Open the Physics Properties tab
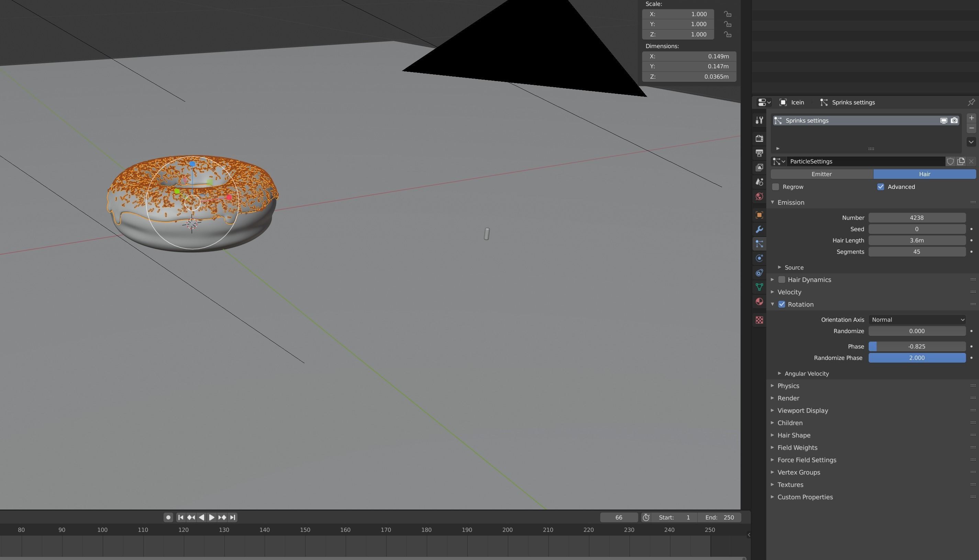The height and width of the screenshot is (560, 979). tap(759, 258)
